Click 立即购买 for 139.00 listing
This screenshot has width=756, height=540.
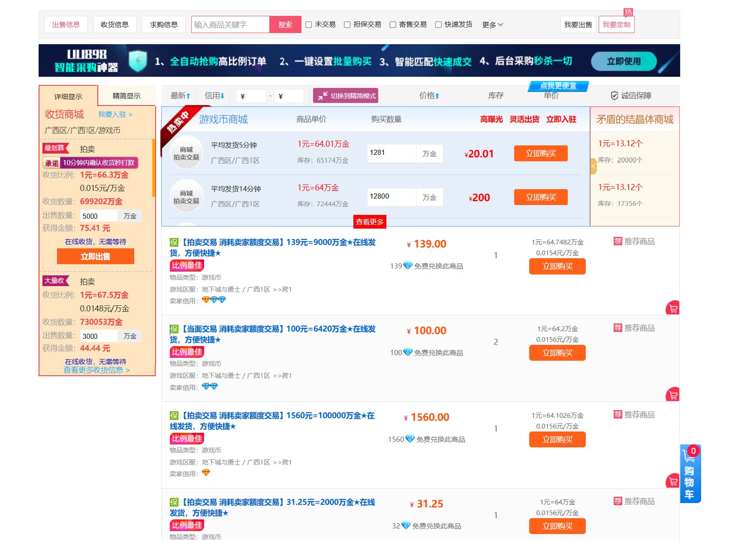point(557,266)
